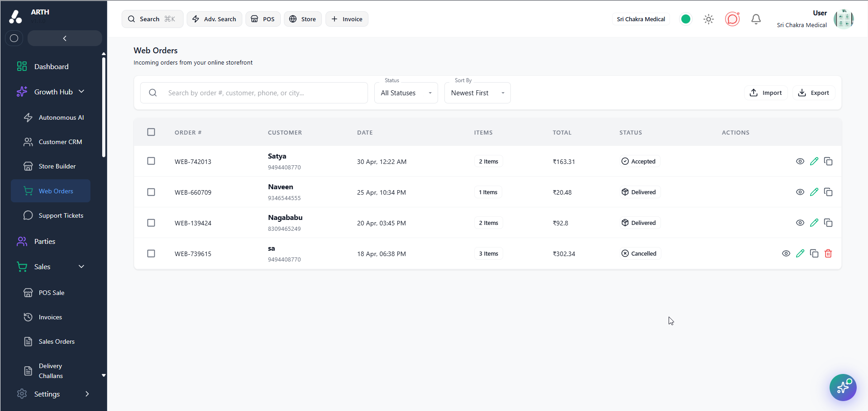
Task: Click order search input field
Action: pos(254,93)
